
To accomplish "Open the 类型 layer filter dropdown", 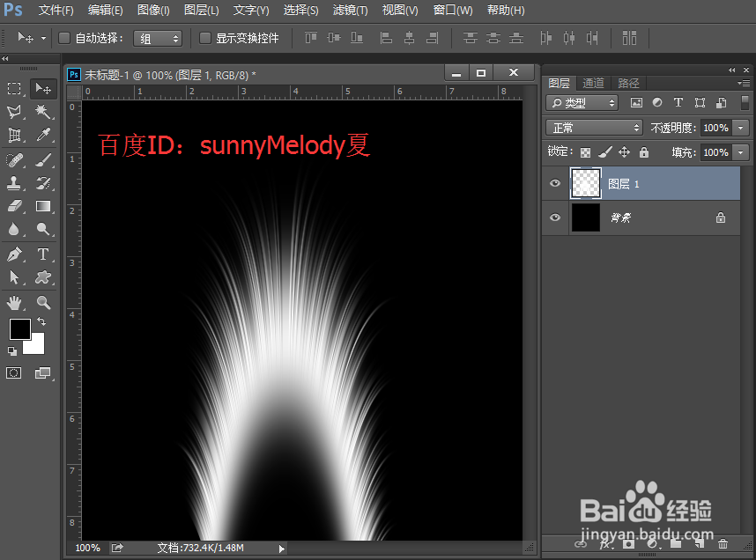I will (582, 103).
